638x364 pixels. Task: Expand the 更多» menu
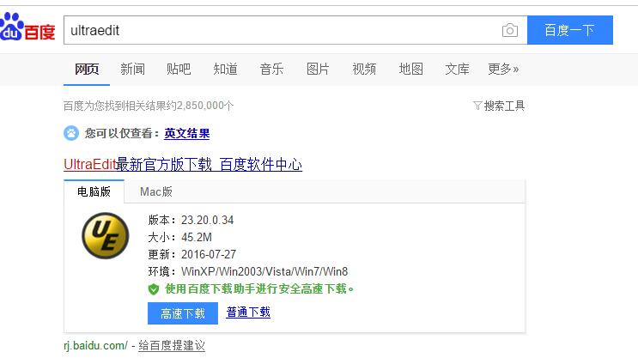(x=503, y=70)
